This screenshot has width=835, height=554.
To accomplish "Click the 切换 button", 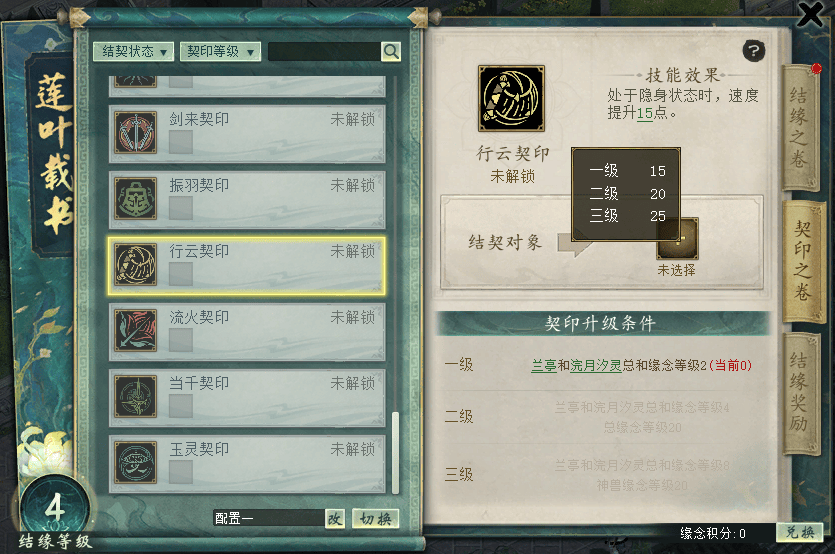I will tap(375, 519).
